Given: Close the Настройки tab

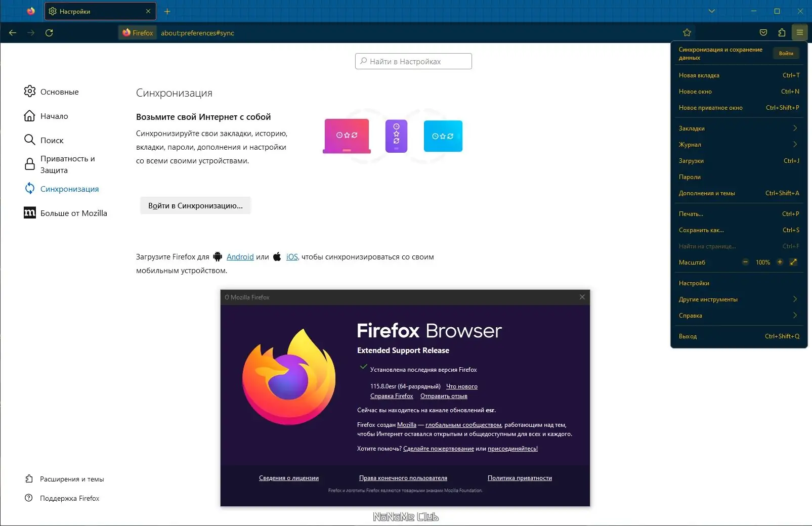Looking at the screenshot, I should (x=148, y=11).
